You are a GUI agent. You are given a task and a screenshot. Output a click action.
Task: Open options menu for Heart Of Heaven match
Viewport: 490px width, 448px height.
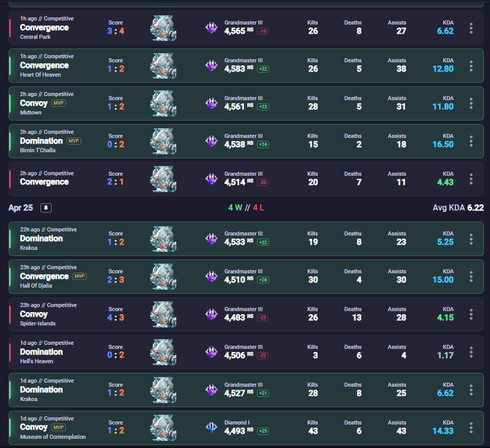click(471, 66)
